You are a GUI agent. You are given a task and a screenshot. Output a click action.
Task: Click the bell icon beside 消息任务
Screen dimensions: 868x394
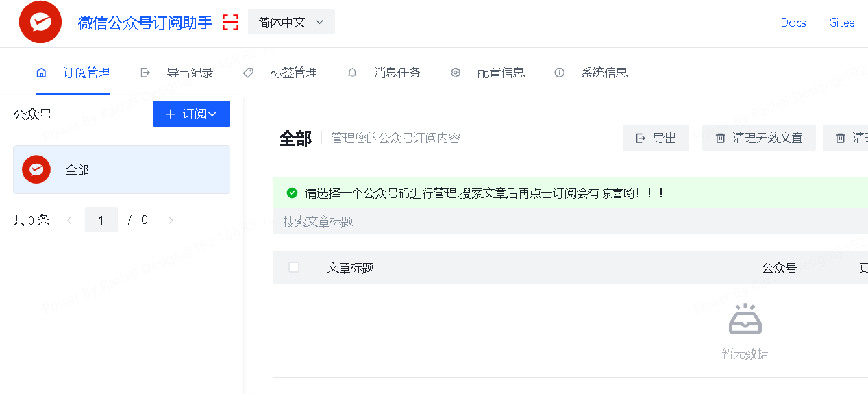(x=352, y=73)
